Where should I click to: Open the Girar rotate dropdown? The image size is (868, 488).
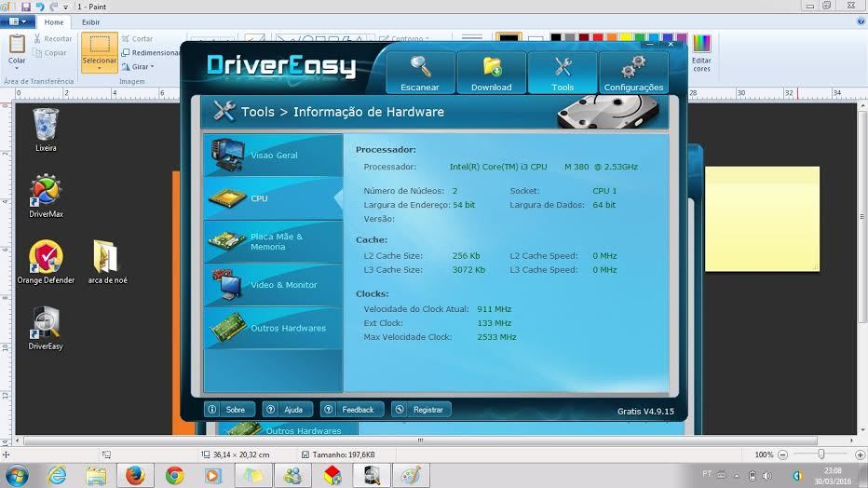point(138,66)
